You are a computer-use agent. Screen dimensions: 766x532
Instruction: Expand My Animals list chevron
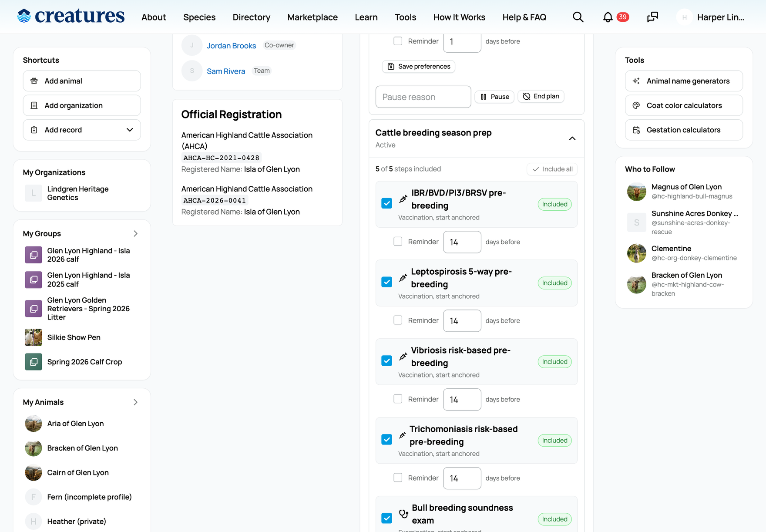coord(135,402)
